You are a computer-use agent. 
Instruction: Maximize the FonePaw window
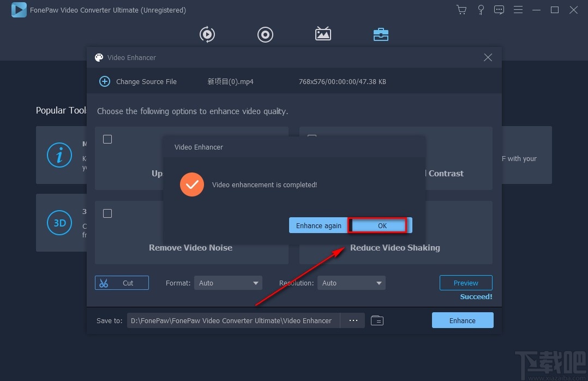(555, 10)
